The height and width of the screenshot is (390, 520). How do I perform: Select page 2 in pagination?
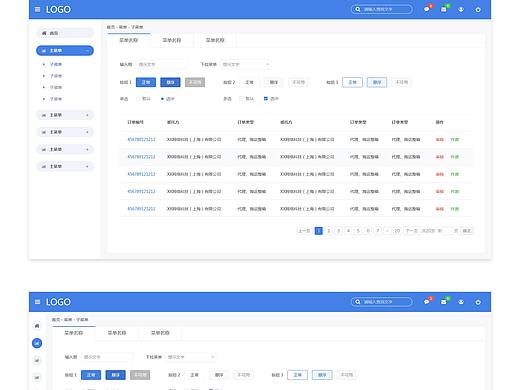point(329,231)
